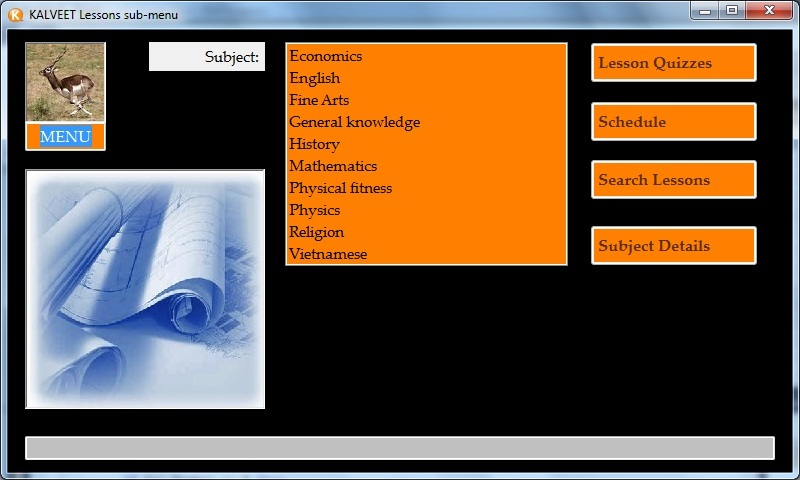800x480 pixels.
Task: Select English in the subject list
Action: click(426, 78)
